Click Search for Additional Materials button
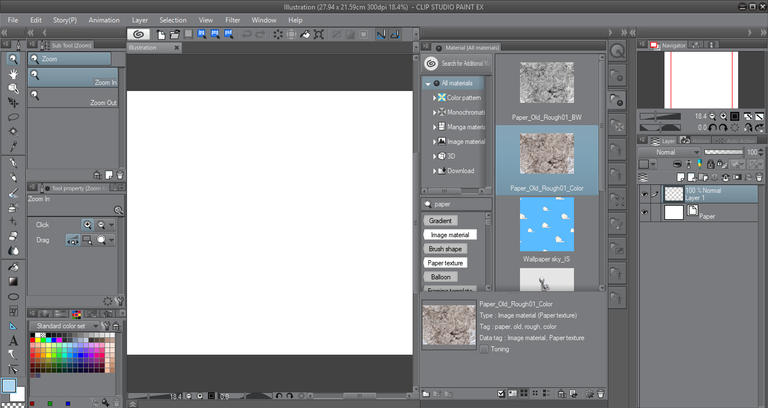Viewport: 768px width, 408px height. (x=456, y=64)
